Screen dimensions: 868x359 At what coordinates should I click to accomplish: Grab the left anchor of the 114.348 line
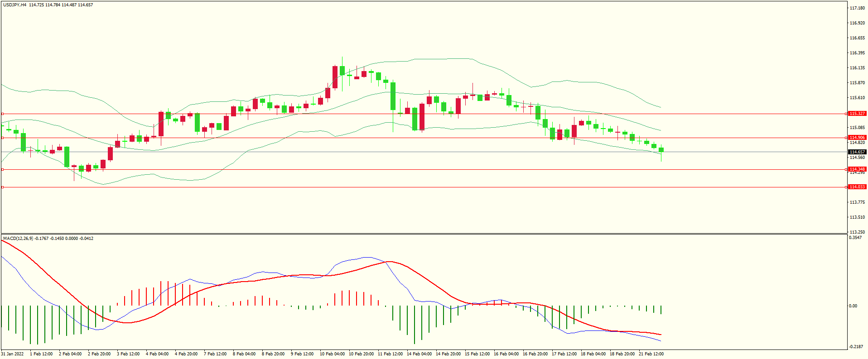(x=2, y=169)
